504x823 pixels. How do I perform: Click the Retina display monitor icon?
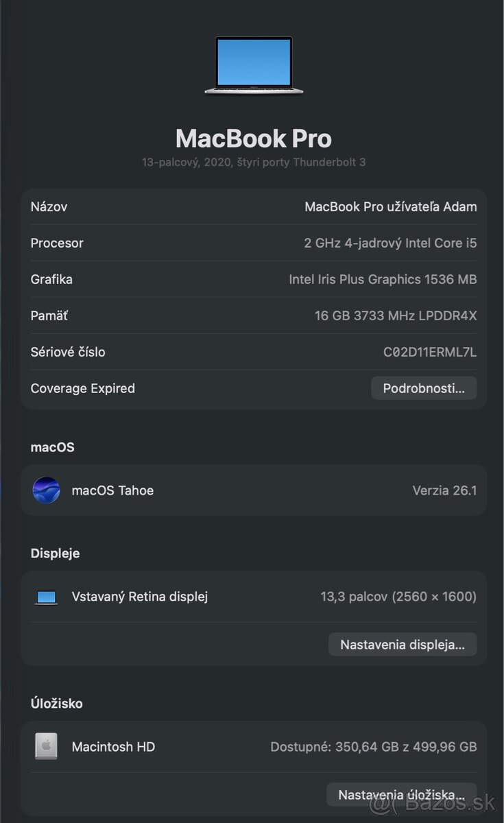pyautogui.click(x=45, y=597)
